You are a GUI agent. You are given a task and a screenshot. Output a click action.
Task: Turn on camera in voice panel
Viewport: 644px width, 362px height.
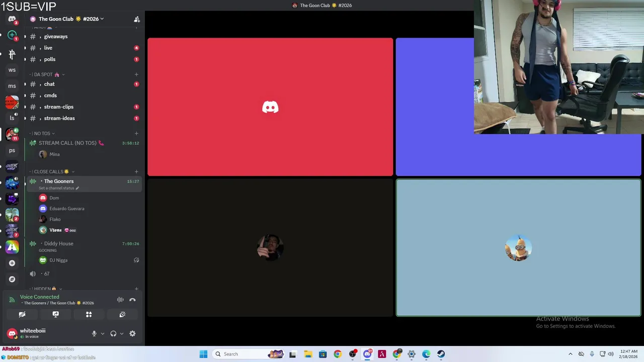(22, 314)
